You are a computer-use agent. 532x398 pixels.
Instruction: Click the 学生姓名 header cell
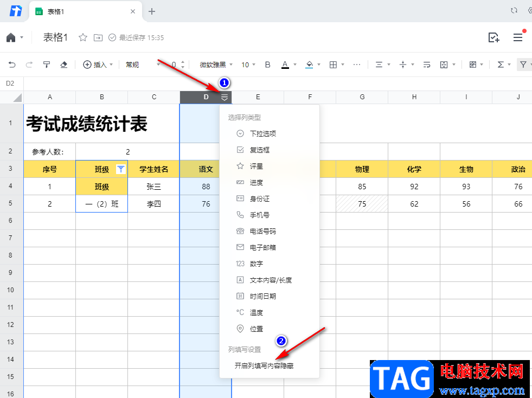tap(153, 169)
